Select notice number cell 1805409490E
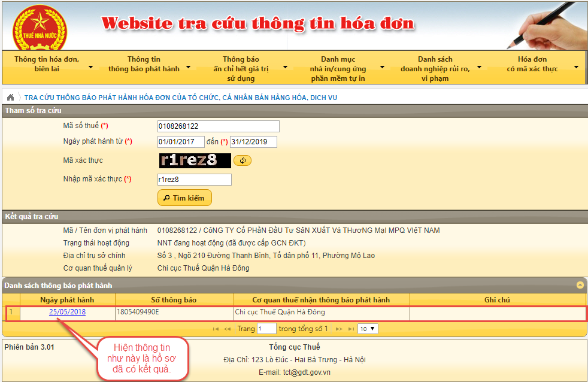Image resolution: width=588 pixels, height=382 pixels. [174, 312]
